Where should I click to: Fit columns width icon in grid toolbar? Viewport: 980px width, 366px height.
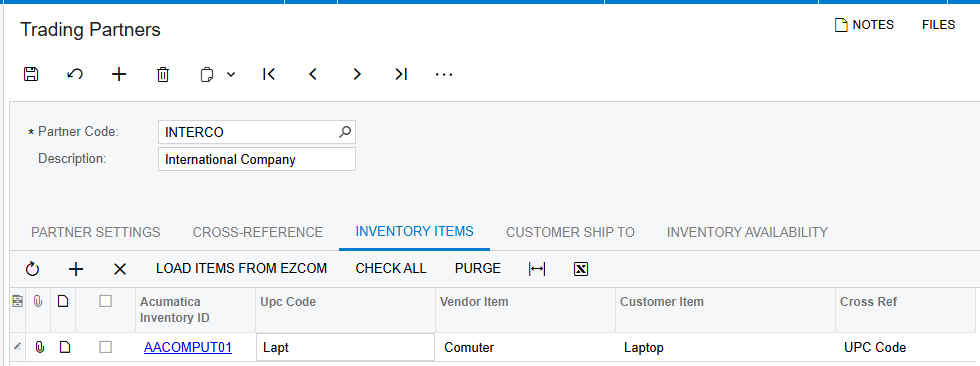pyautogui.click(x=537, y=269)
